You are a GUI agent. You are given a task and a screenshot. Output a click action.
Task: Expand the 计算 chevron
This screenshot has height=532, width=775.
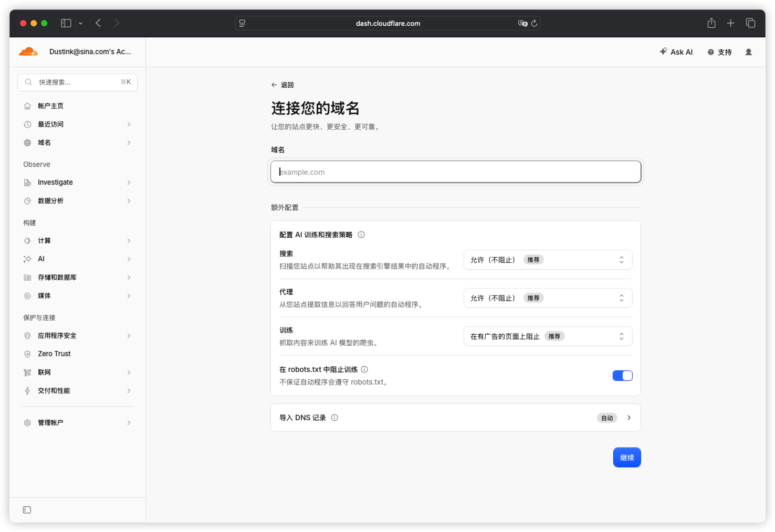coord(129,241)
